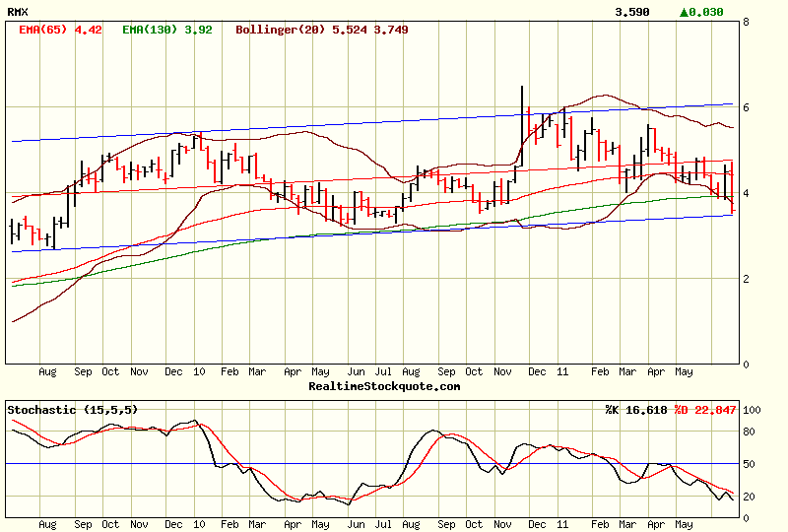
Task: Click the 80 label on stochastic axis
Action: tap(750, 431)
